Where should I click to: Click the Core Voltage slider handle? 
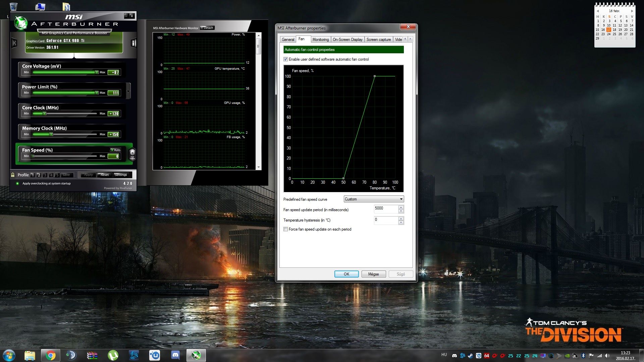tap(97, 72)
